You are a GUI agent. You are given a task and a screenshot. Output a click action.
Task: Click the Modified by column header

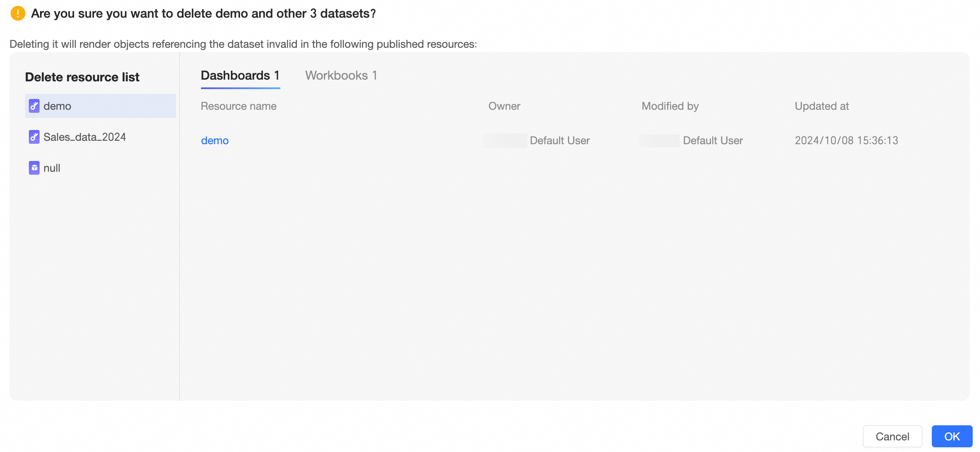tap(670, 106)
